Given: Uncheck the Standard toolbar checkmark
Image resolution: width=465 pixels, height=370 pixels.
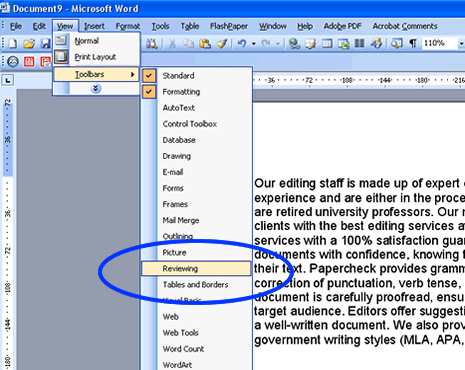Looking at the screenshot, I should pos(149,76).
